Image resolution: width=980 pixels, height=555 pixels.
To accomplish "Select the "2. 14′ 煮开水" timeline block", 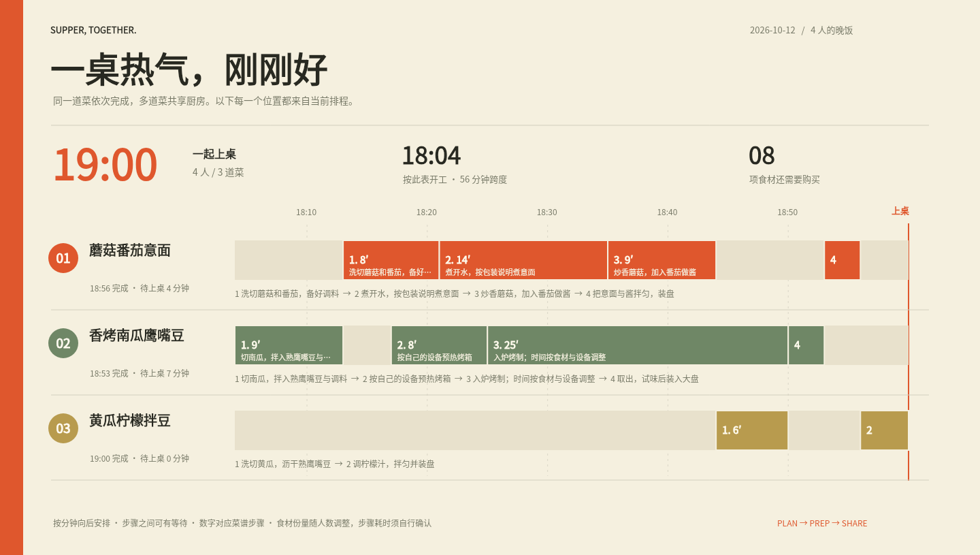I will [523, 260].
